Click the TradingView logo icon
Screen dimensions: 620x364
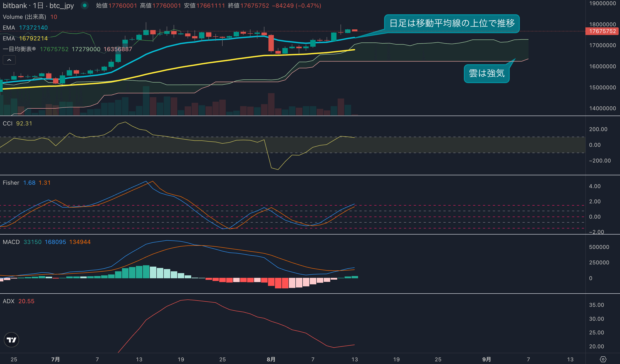click(x=11, y=340)
